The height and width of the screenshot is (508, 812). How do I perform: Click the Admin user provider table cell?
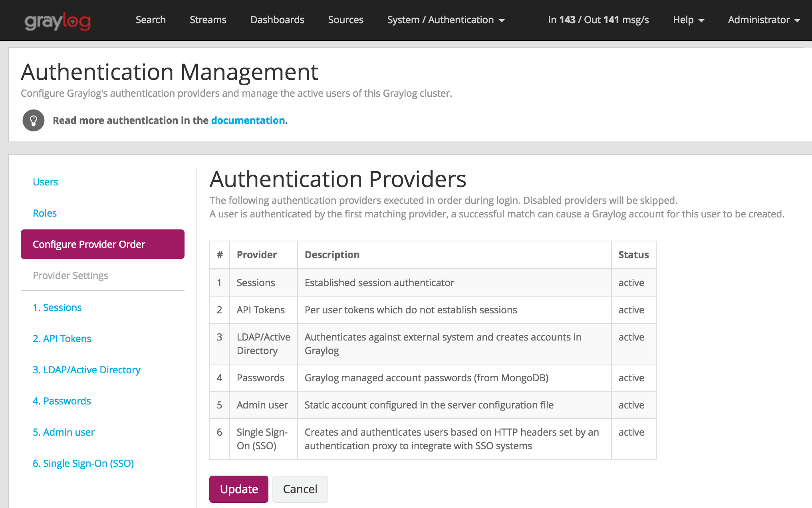point(263,405)
